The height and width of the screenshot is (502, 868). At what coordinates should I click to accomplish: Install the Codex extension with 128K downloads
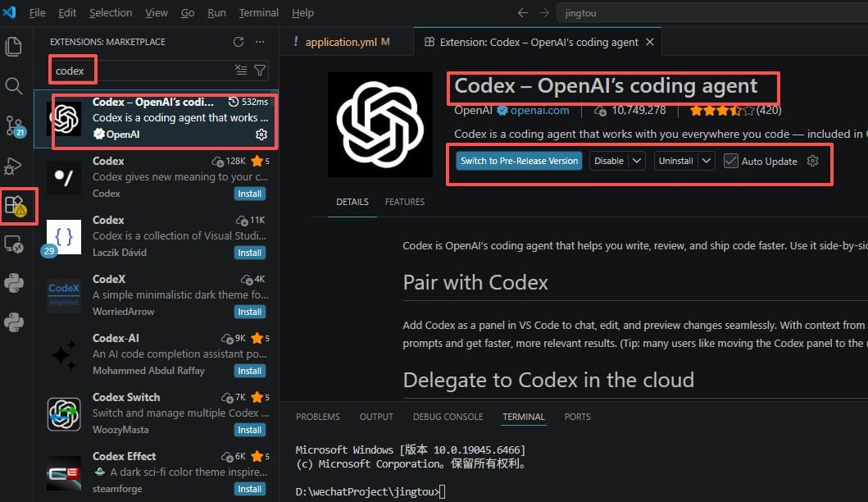pyautogui.click(x=250, y=194)
